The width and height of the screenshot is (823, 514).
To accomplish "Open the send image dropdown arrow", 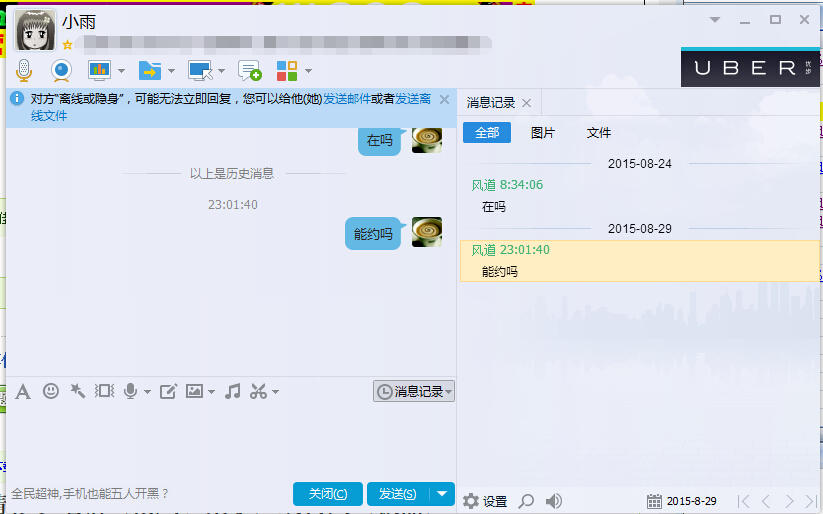I will (x=211, y=392).
